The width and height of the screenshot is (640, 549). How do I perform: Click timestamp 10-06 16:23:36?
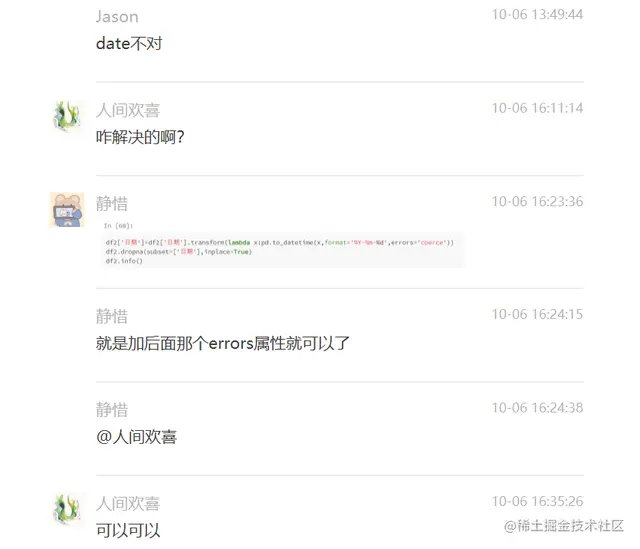point(537,202)
